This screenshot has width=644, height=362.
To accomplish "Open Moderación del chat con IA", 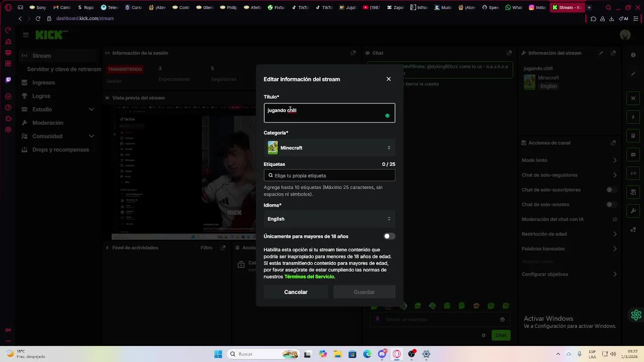I will tap(569, 219).
